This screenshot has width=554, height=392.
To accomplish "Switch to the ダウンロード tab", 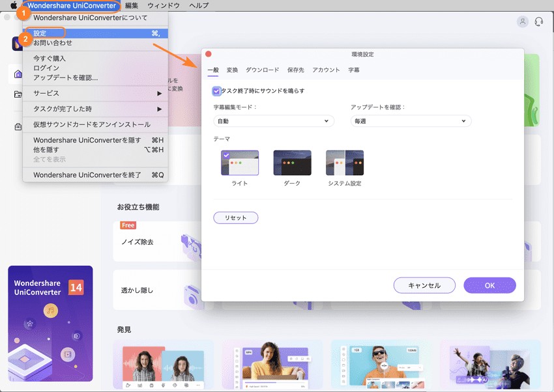I will coord(262,70).
